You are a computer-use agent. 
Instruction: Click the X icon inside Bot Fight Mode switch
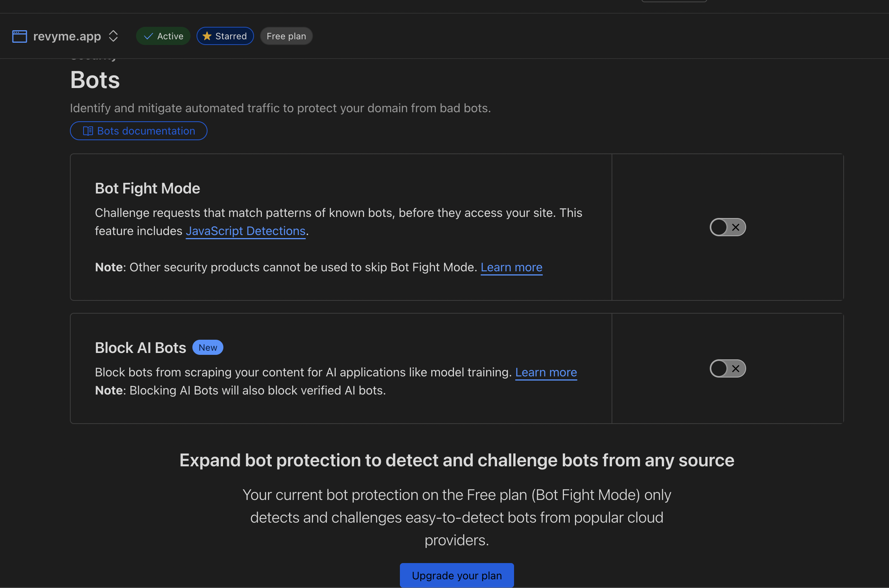tap(736, 227)
